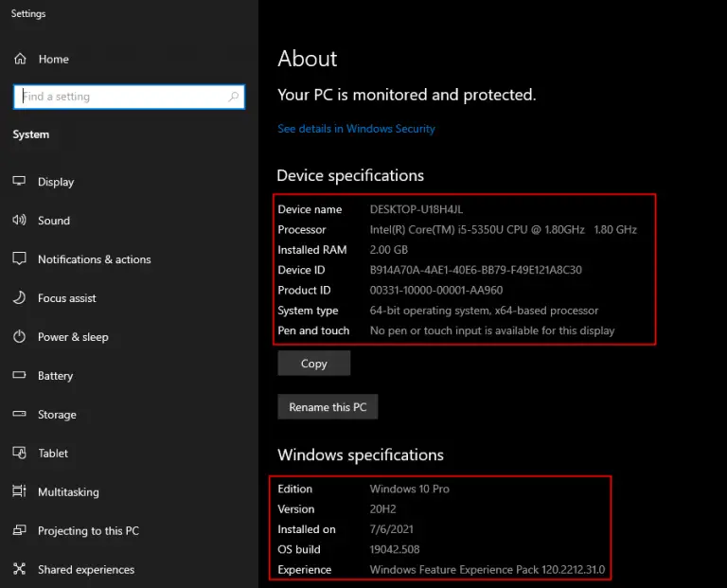The image size is (727, 588).
Task: Open Notifications & actions icon
Action: pos(19,258)
